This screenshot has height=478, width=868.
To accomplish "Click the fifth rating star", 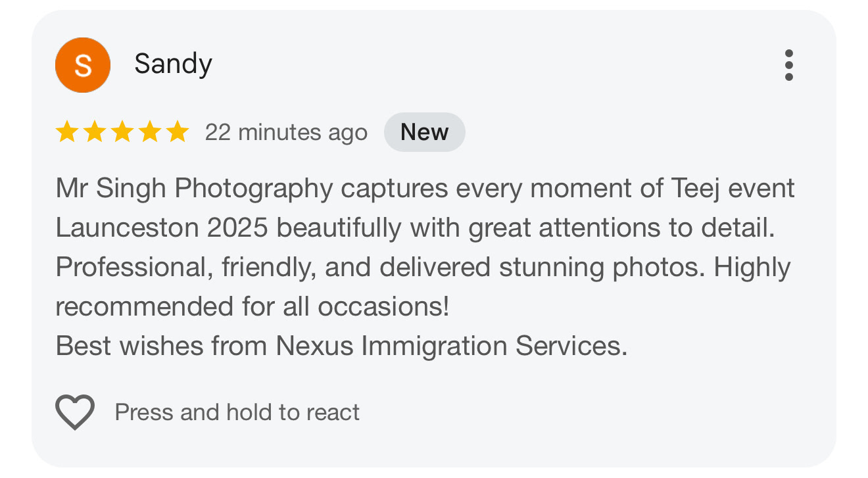I will point(177,132).
